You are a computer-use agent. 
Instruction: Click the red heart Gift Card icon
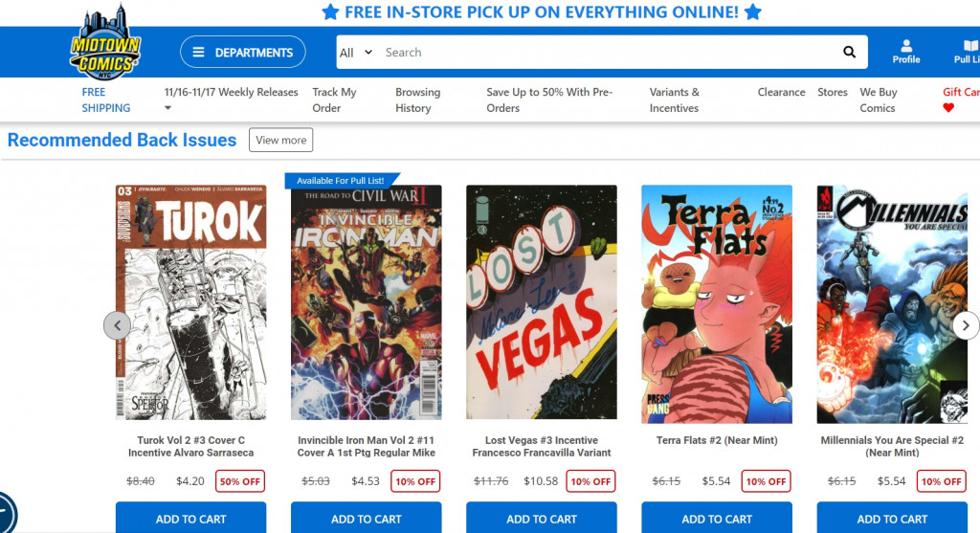pos(948,108)
